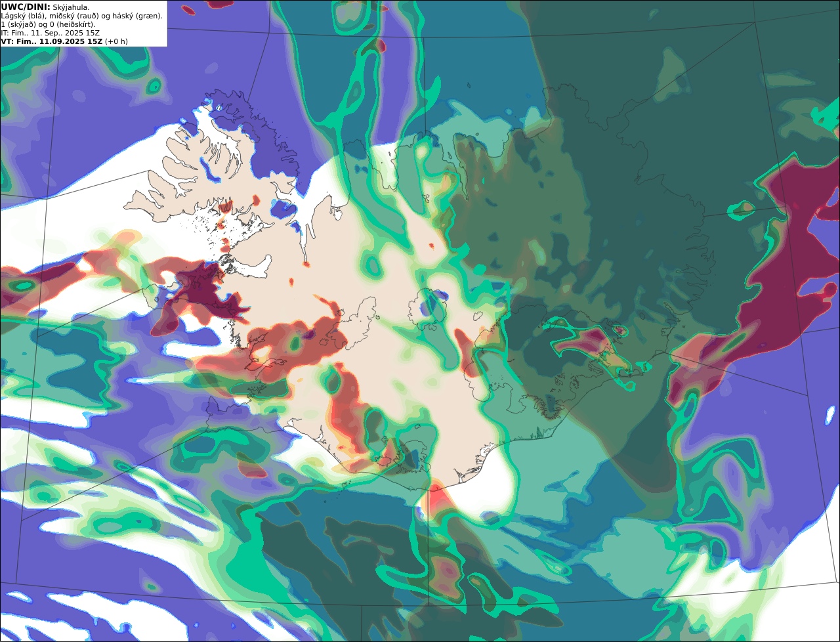Select the "Lágský (blá), miðský (rauð) og háský (græn)." legend line
Image resolution: width=840 pixels, height=642 pixels.
pyautogui.click(x=81, y=16)
